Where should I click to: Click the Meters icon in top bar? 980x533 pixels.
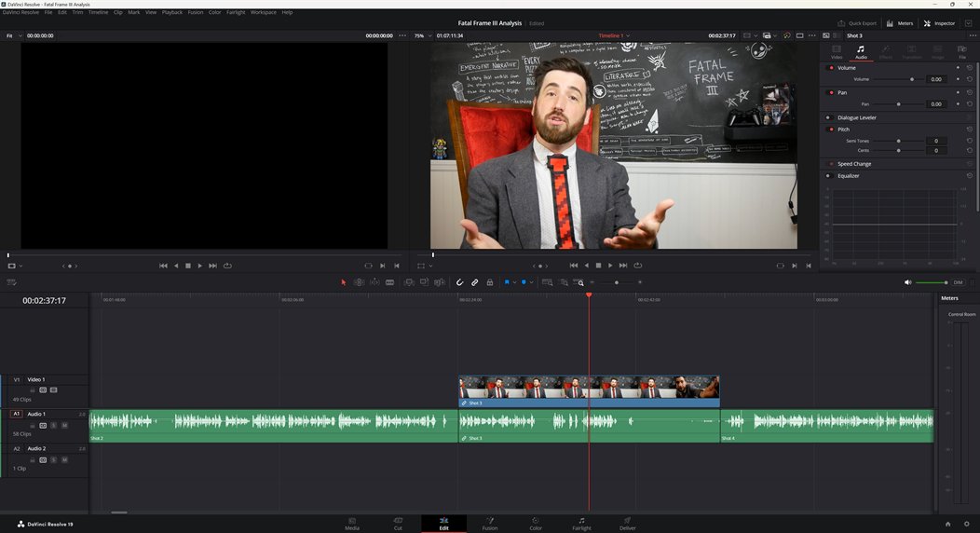(890, 23)
